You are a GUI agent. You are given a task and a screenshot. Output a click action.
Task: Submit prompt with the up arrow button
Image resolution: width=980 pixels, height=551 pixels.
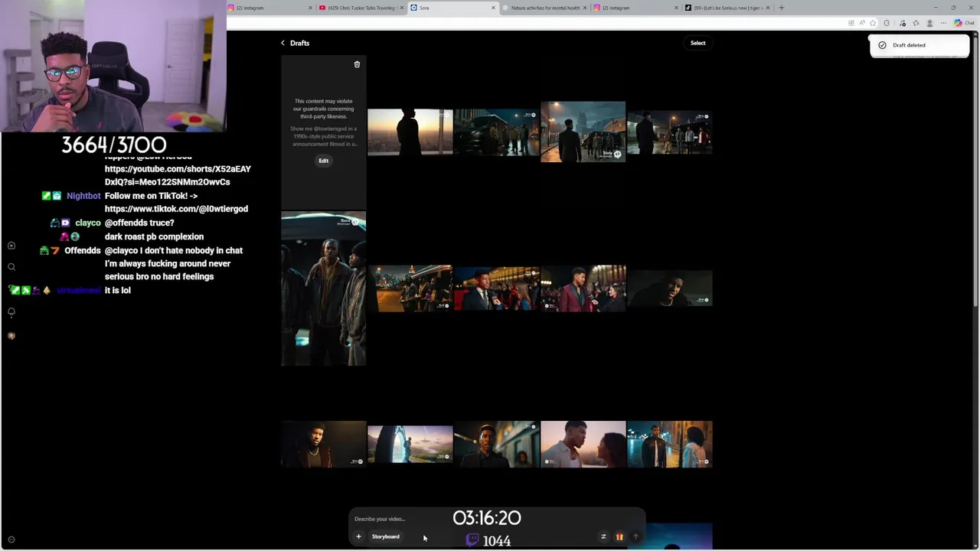click(x=635, y=536)
